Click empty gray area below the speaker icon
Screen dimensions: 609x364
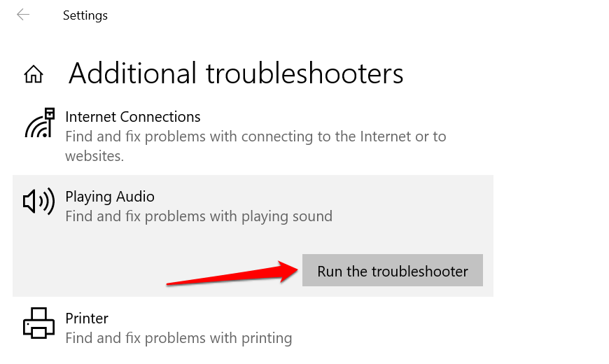[39, 259]
